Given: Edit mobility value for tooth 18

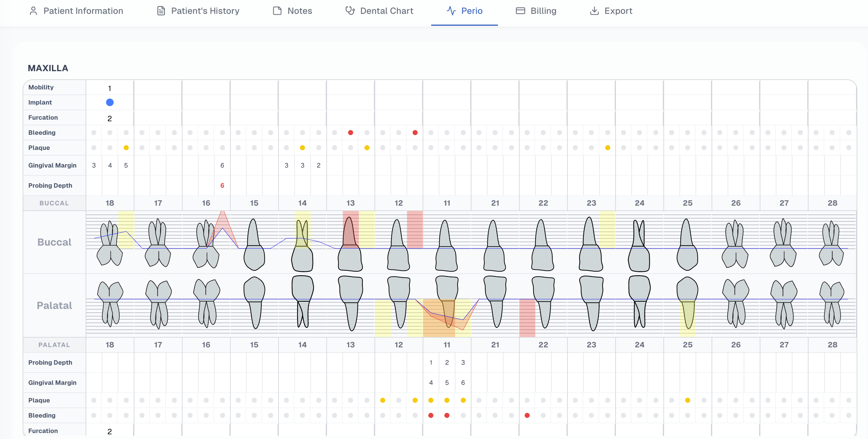Looking at the screenshot, I should pyautogui.click(x=110, y=88).
